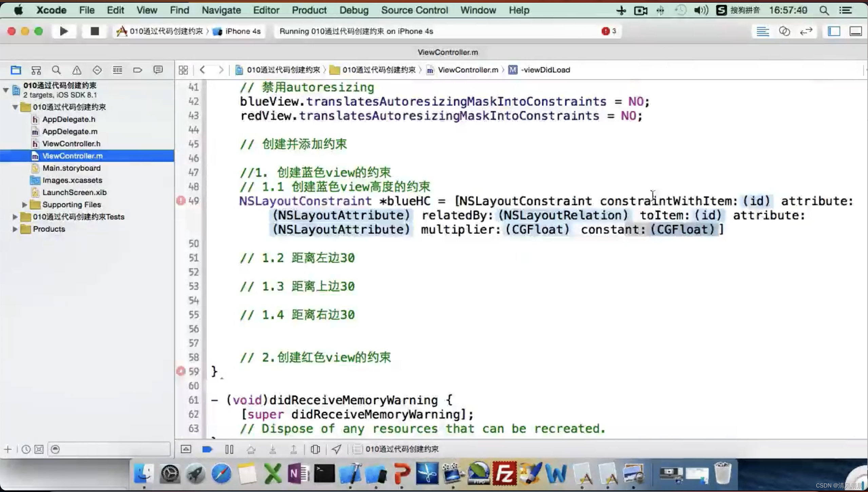Click the (NSLayoutRelation) placeholder token
Screen dimensions: 868x492
(x=563, y=215)
